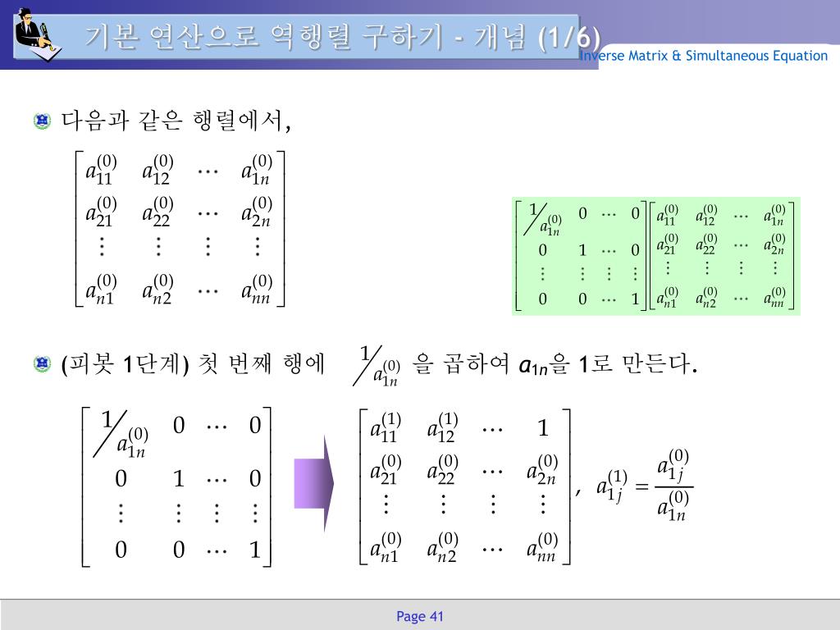Click the purple arrow between the matrices
The height and width of the screenshot is (630, 840).
tap(314, 484)
